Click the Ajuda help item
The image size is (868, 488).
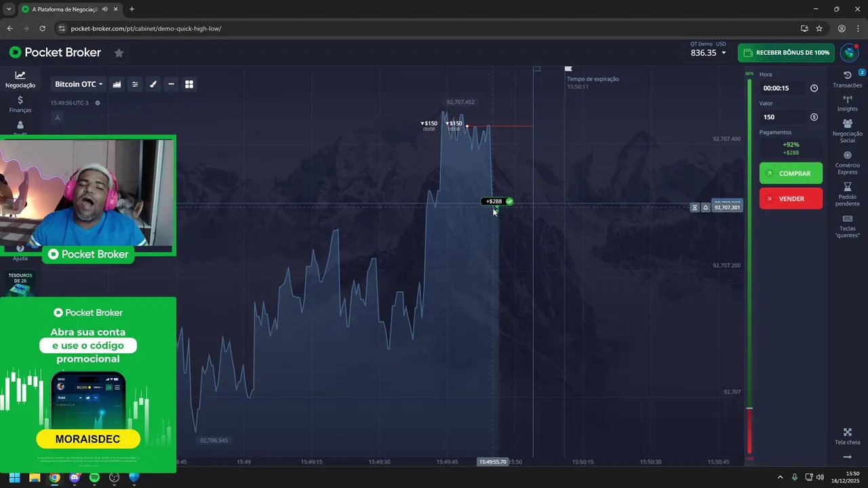tap(20, 253)
